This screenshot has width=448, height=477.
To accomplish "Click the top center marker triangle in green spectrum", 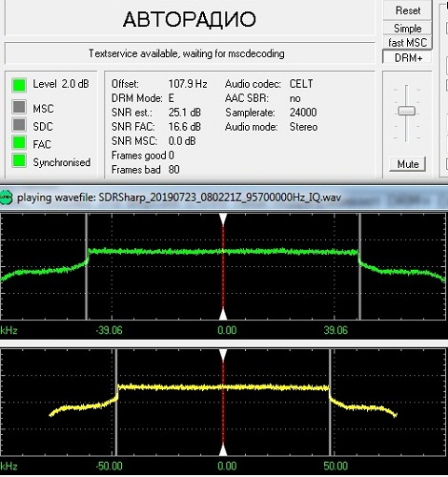I will click(x=223, y=219).
